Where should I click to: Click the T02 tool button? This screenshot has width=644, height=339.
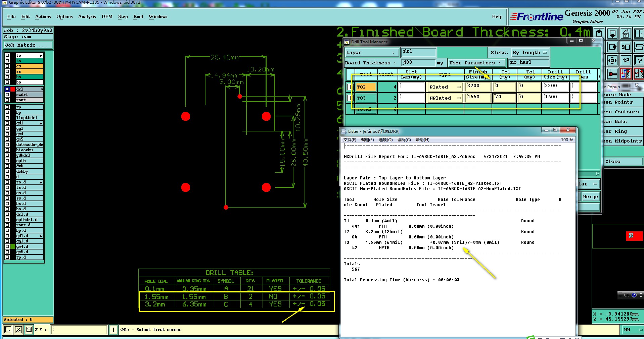366,87
